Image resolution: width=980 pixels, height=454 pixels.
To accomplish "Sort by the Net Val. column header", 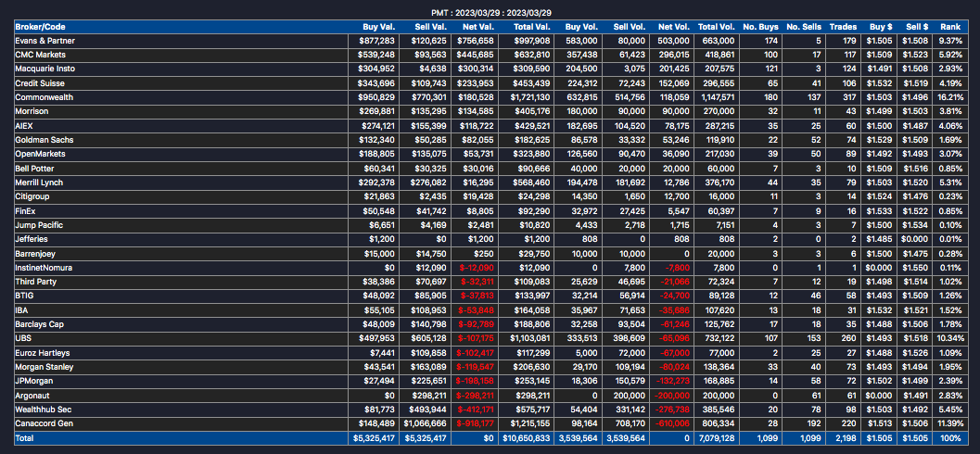I will pyautogui.click(x=478, y=27).
